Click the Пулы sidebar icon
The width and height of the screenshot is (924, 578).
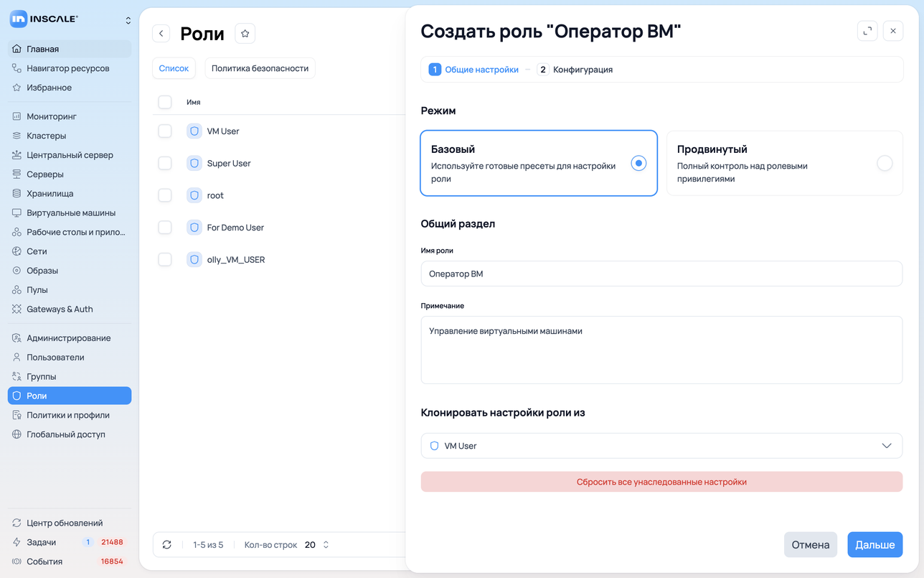click(17, 290)
